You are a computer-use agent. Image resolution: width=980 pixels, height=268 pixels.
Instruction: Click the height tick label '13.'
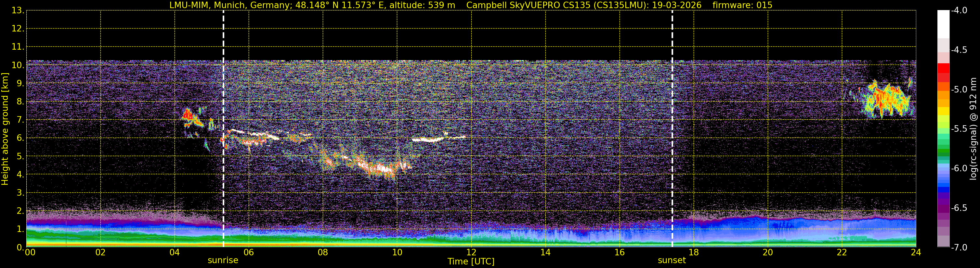point(18,10)
